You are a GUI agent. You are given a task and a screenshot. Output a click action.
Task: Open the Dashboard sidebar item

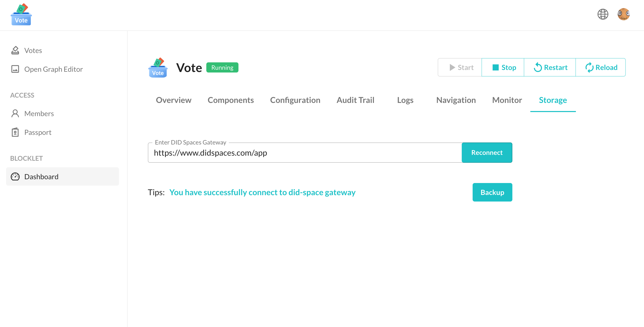tap(41, 177)
